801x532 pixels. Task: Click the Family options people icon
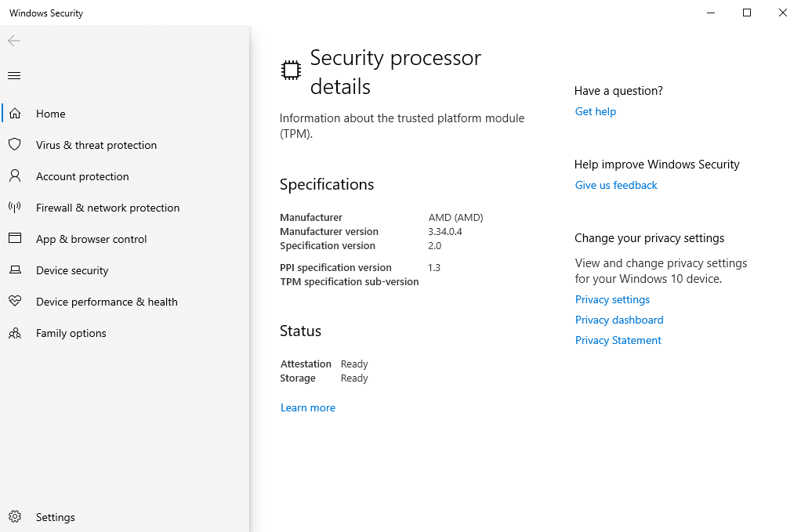point(14,333)
